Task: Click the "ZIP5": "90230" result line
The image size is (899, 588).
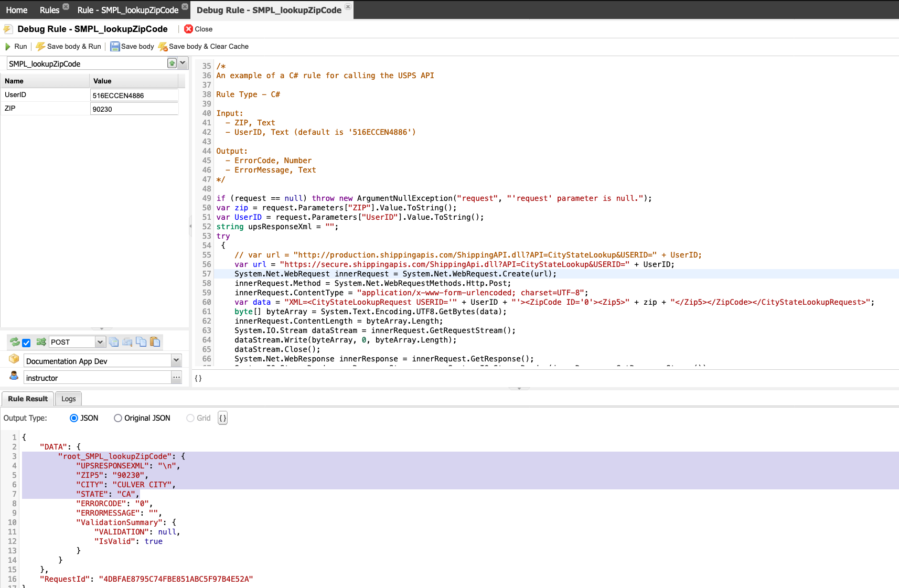Action: click(112, 475)
